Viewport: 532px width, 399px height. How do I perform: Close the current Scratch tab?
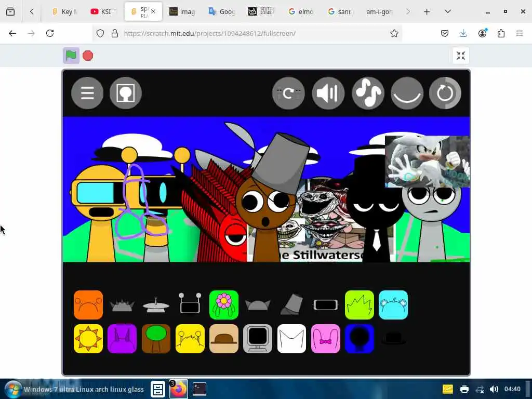click(153, 11)
